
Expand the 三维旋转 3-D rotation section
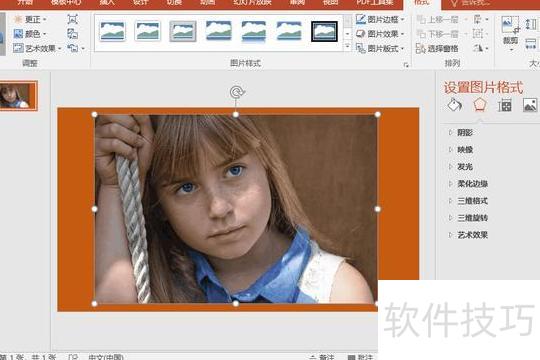pos(468,218)
